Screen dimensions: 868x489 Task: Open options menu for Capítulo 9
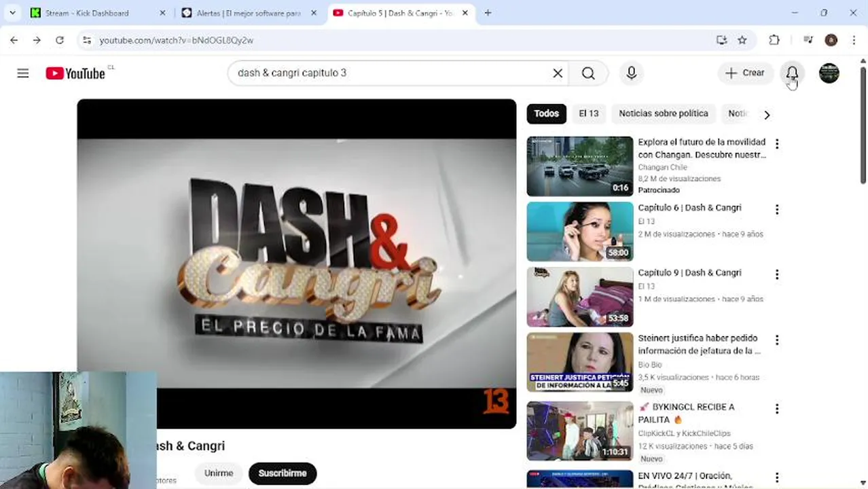[x=777, y=274]
